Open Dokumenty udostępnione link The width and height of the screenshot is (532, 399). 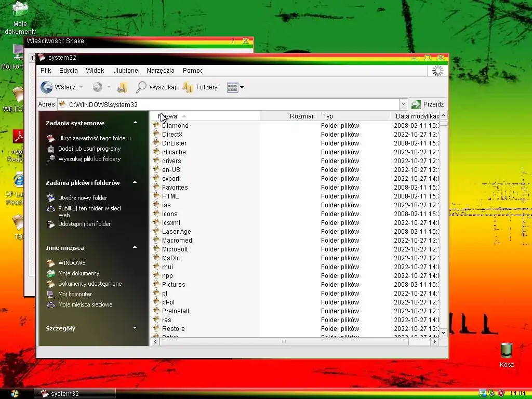click(x=90, y=284)
